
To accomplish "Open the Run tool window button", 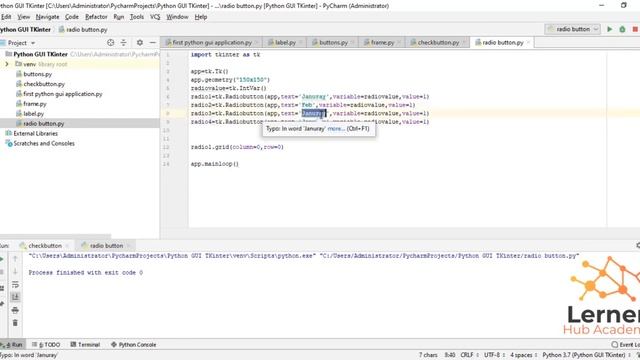I will coord(12,344).
